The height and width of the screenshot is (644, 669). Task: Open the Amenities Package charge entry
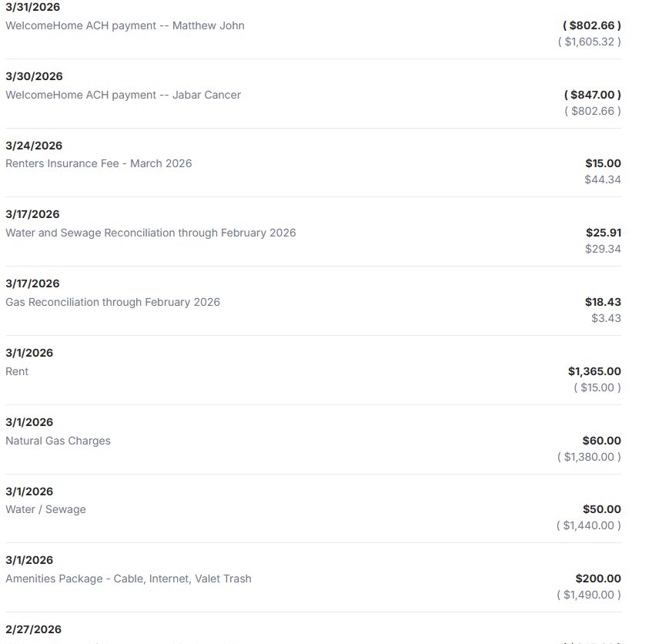click(128, 579)
